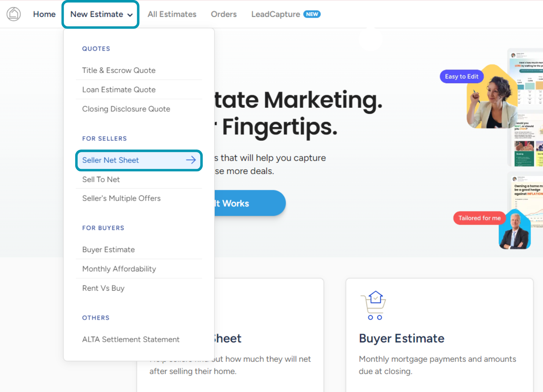Click the Easy to Edit label

[462, 76]
